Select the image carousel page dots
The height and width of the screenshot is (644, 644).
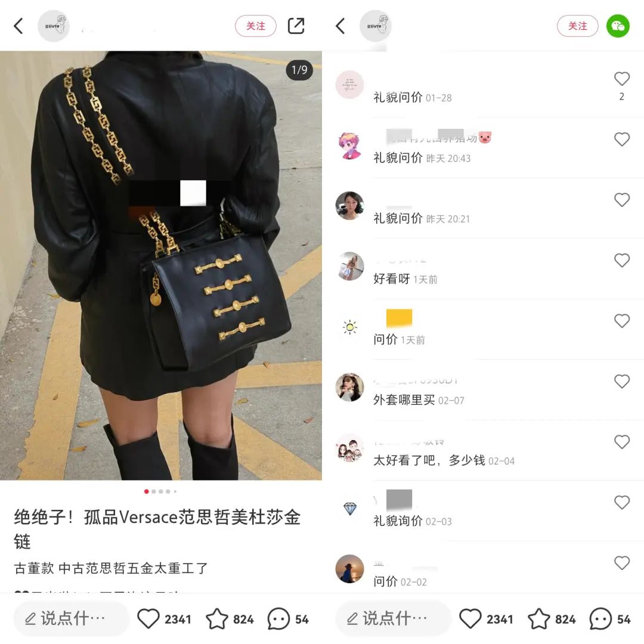[160, 491]
